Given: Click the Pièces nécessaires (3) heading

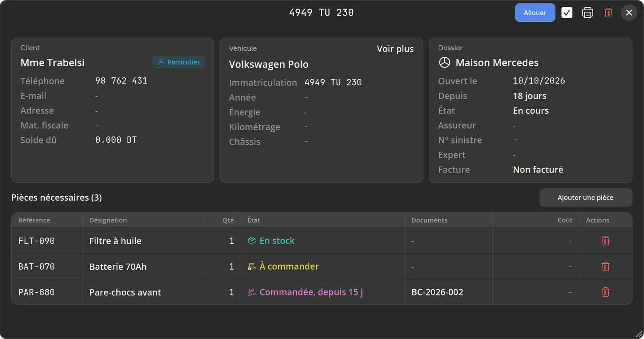Looking at the screenshot, I should (56, 198).
